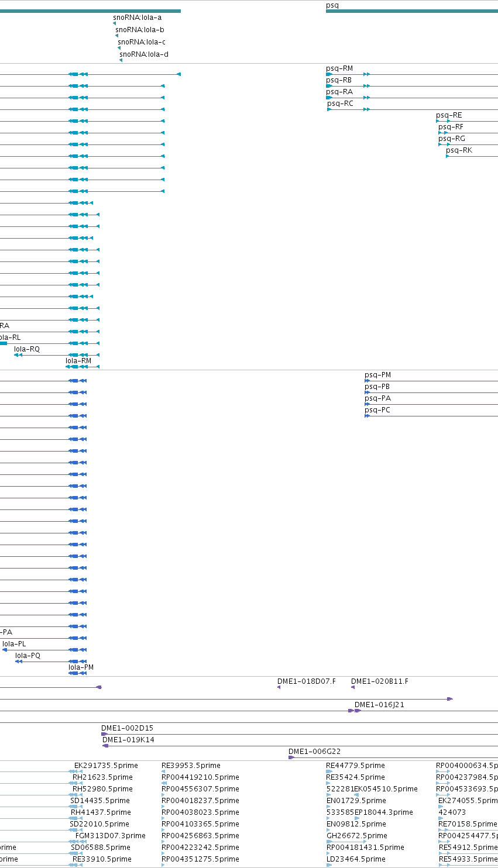The height and width of the screenshot is (868, 498).
Task: Select the snoRNA:lola-a feature label
Action: tap(137, 18)
